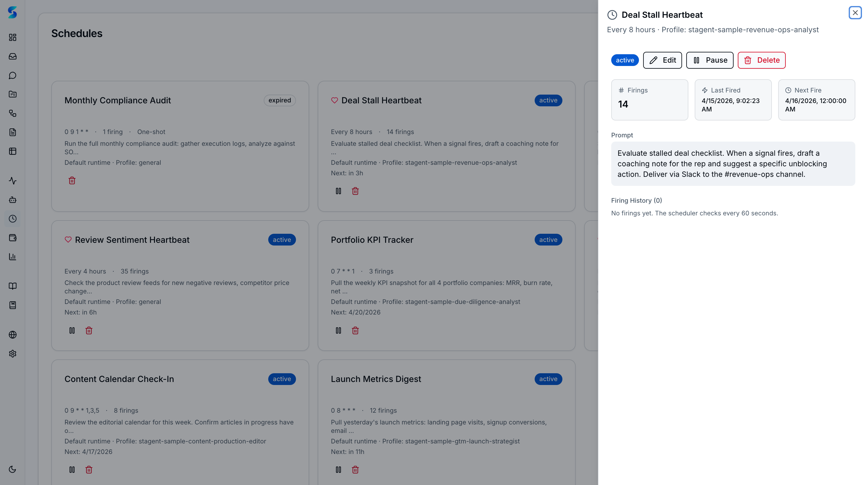Open the workflow nodes view
The image size is (868, 485).
pos(12,114)
